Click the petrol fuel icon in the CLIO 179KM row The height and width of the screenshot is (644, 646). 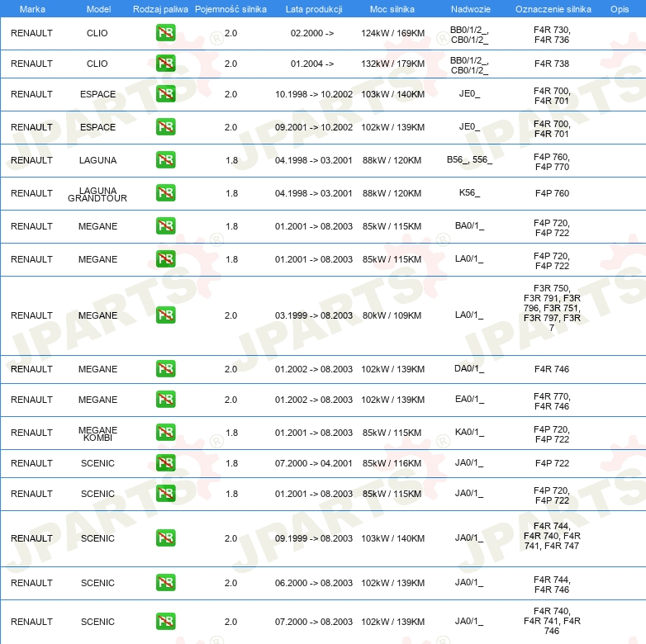[x=165, y=64]
